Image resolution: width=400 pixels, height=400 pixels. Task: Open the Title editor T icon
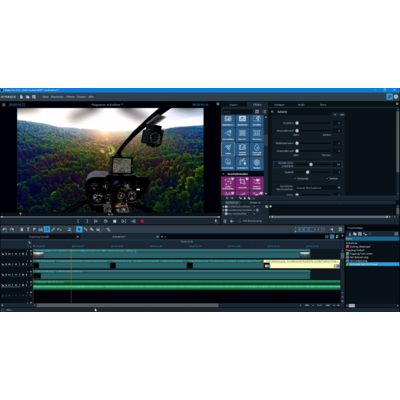(28, 229)
